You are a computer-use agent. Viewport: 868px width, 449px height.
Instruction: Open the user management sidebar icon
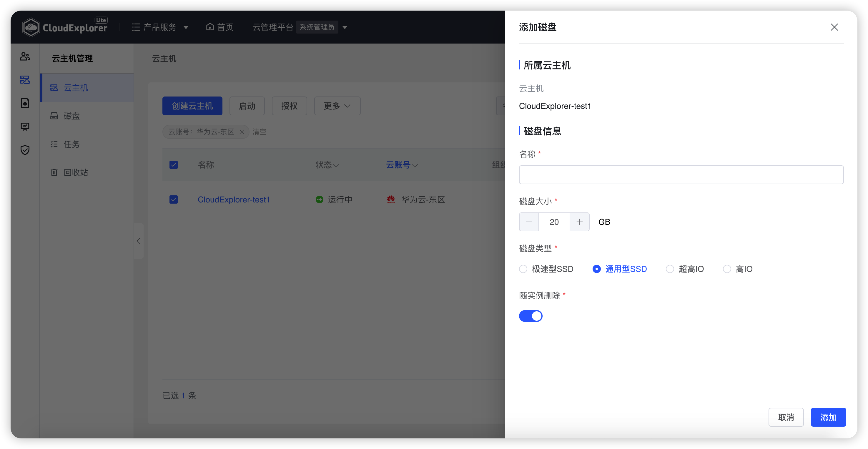[x=25, y=56]
